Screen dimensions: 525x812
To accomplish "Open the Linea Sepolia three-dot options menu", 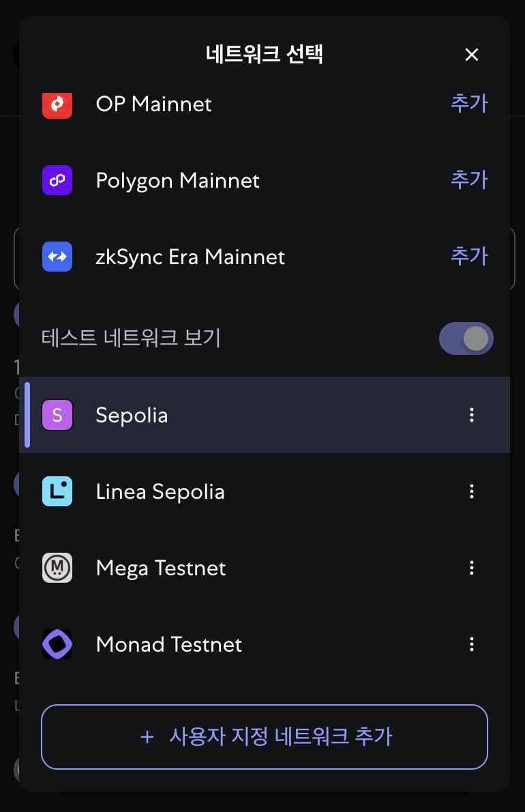I will pos(472,491).
